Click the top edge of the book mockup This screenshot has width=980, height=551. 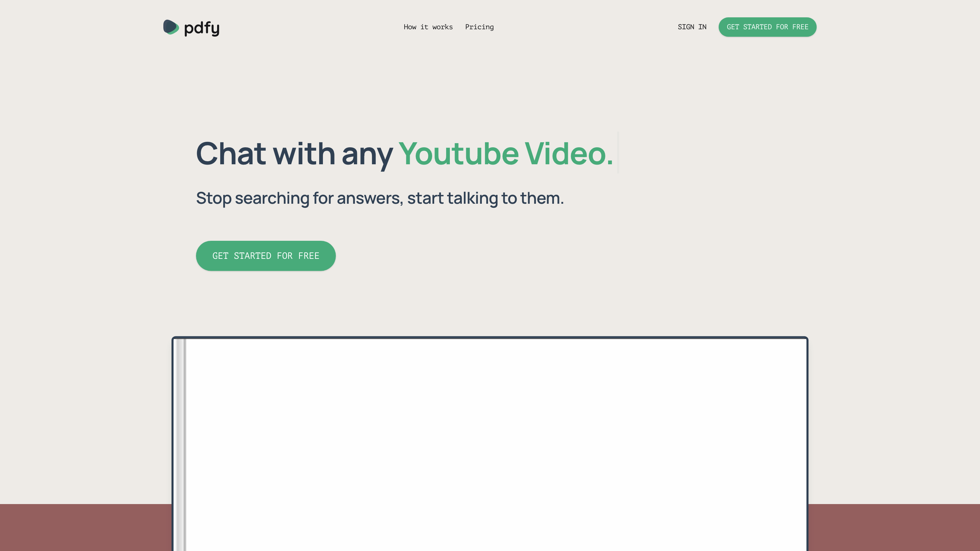[491, 338]
